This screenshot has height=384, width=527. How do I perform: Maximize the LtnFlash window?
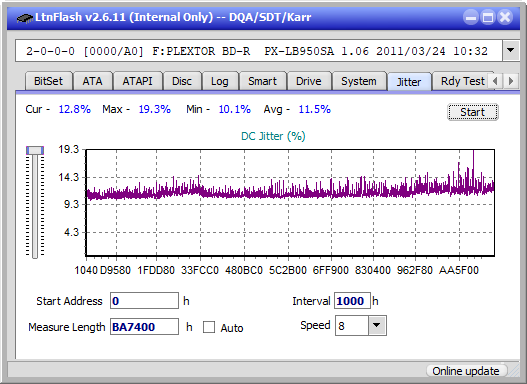point(488,17)
